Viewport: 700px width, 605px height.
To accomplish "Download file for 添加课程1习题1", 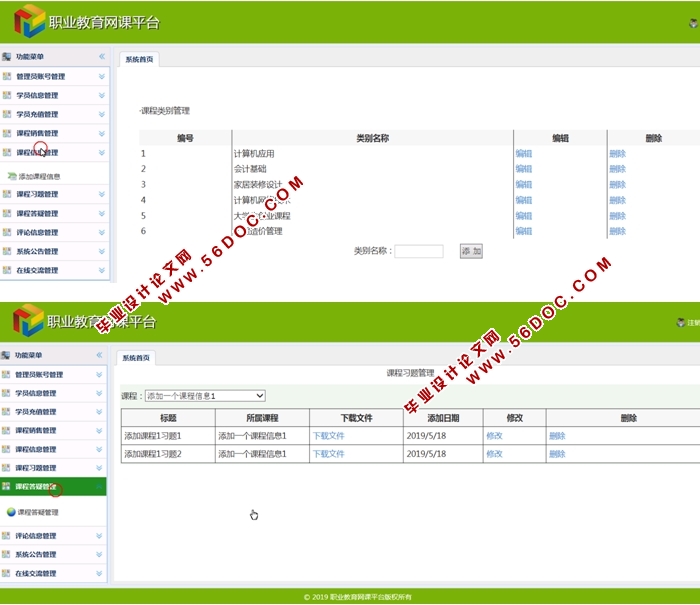I will [328, 436].
